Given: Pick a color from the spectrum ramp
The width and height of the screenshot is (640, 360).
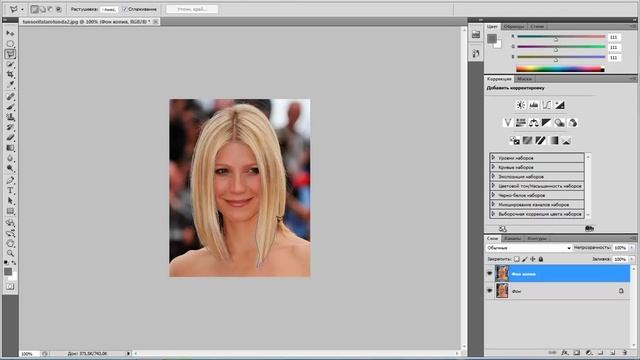Looking at the screenshot, I should point(560,69).
